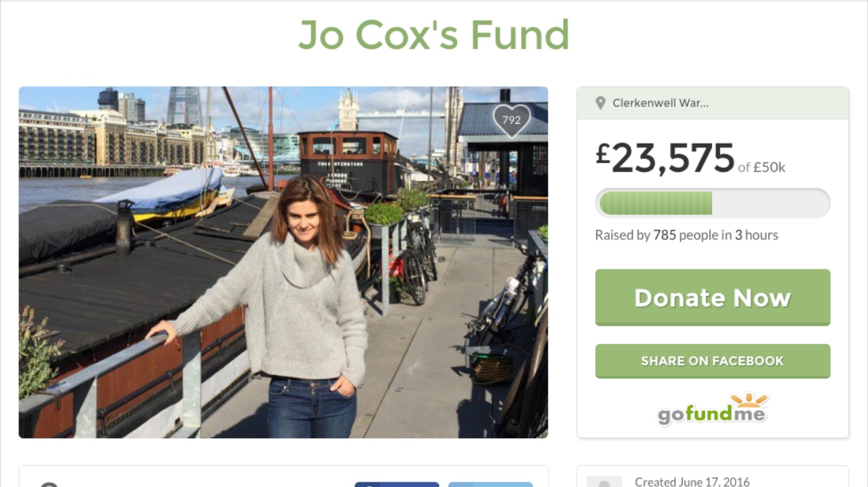Screen dimensions: 868x487
Task: Click the £23,575 raised amount
Action: tap(665, 158)
